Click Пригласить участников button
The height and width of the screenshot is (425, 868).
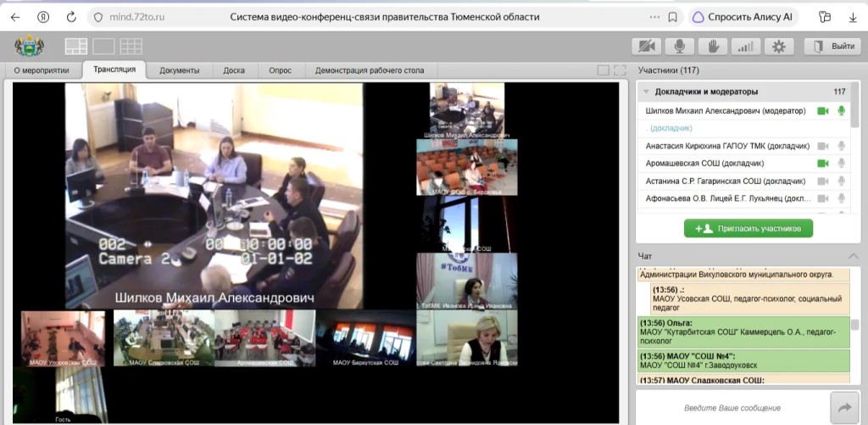[748, 228]
